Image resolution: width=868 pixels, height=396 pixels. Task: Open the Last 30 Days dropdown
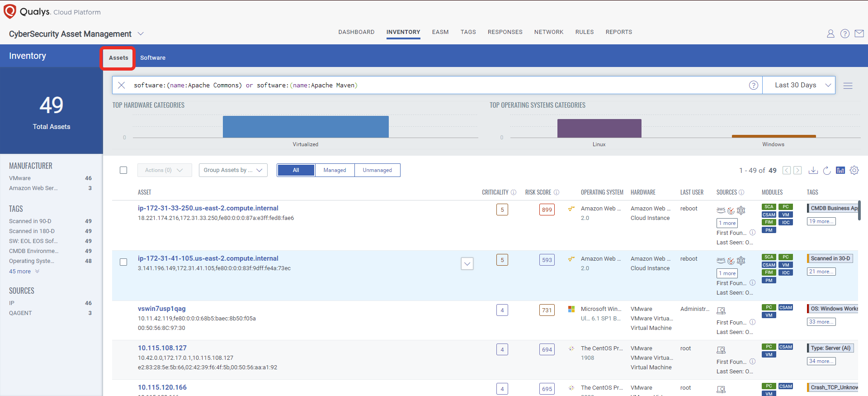(x=798, y=85)
